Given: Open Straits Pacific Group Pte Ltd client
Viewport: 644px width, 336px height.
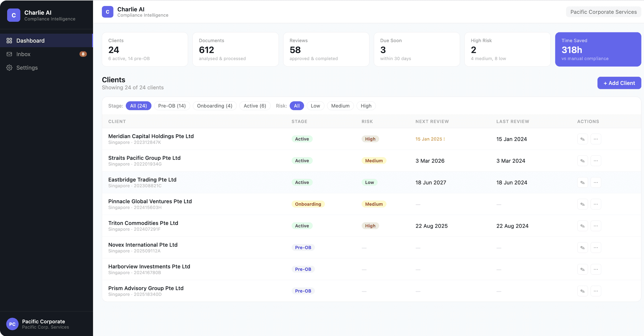Looking at the screenshot, I should tap(144, 158).
